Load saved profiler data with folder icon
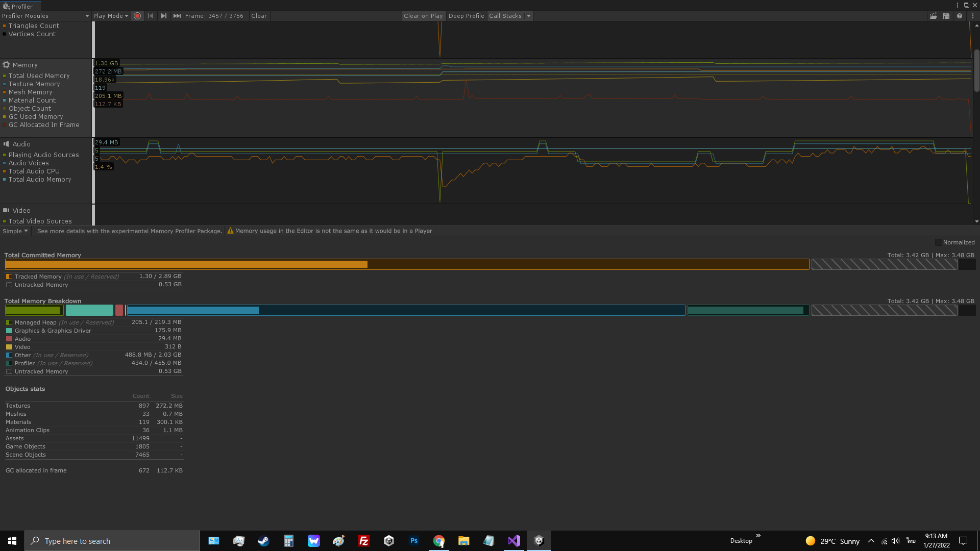The width and height of the screenshot is (980, 551). click(933, 16)
